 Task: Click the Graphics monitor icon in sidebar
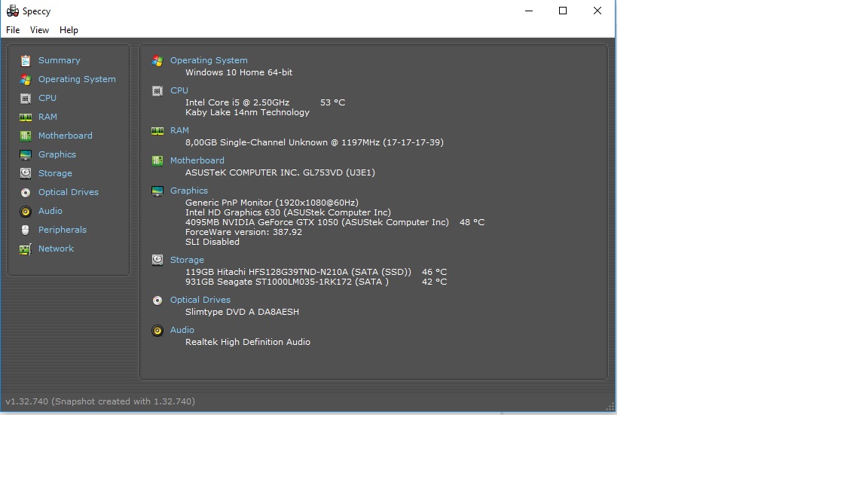click(26, 155)
